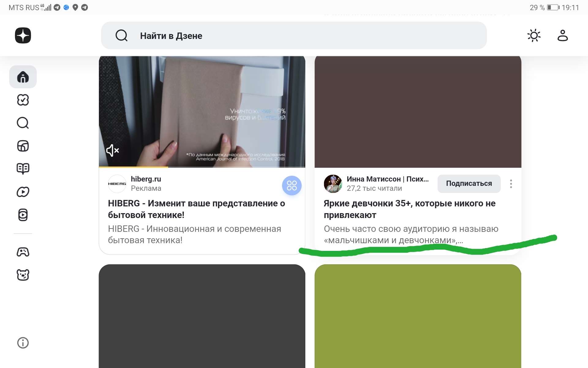Open the Home sidebar icon
588x368 pixels.
point(23,77)
